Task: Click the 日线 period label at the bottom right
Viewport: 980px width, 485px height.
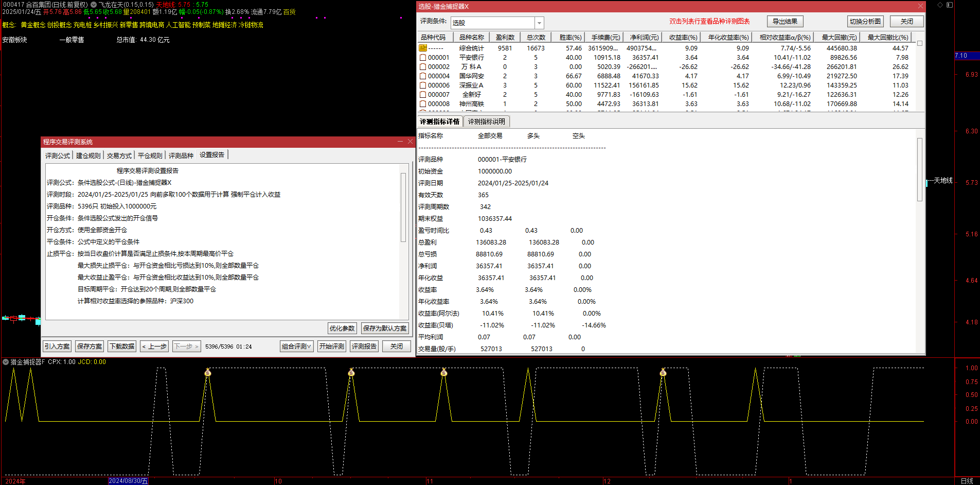Action: [x=967, y=481]
